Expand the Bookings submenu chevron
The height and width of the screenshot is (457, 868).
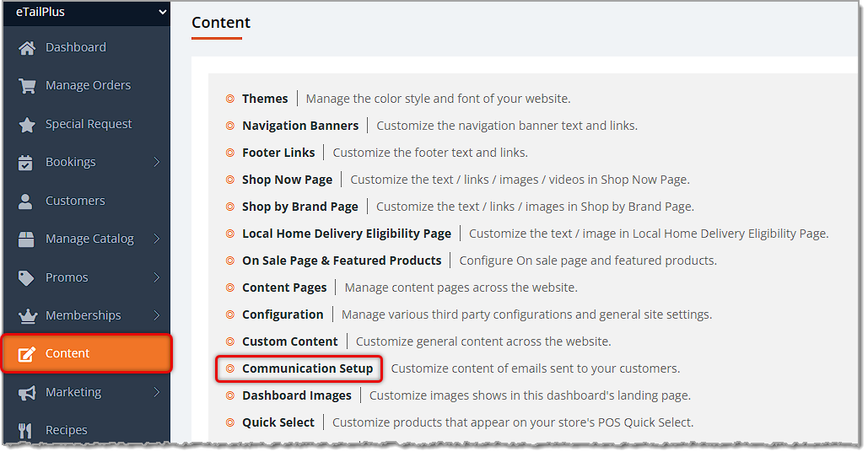(157, 162)
